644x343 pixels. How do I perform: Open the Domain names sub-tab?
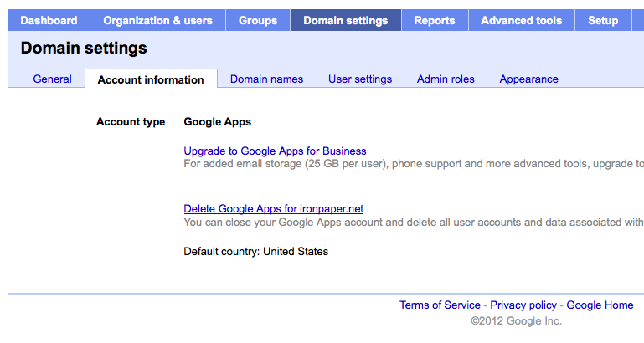click(x=266, y=79)
